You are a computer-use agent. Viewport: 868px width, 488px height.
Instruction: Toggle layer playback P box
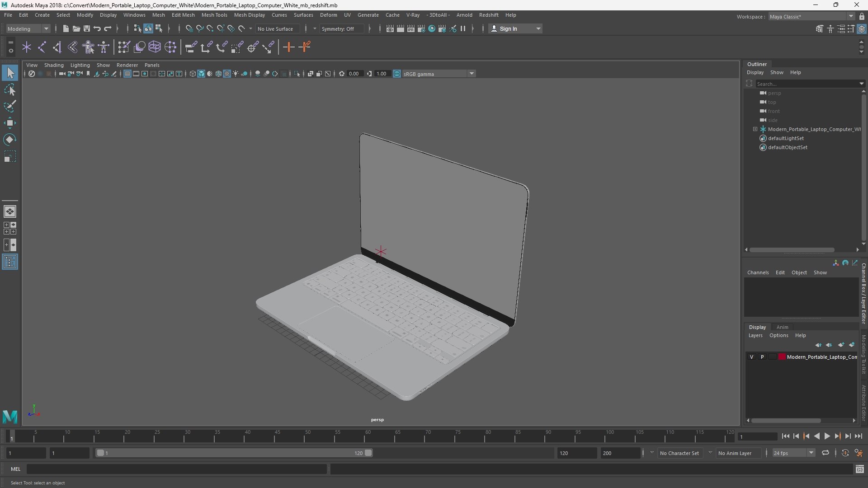[x=762, y=357]
